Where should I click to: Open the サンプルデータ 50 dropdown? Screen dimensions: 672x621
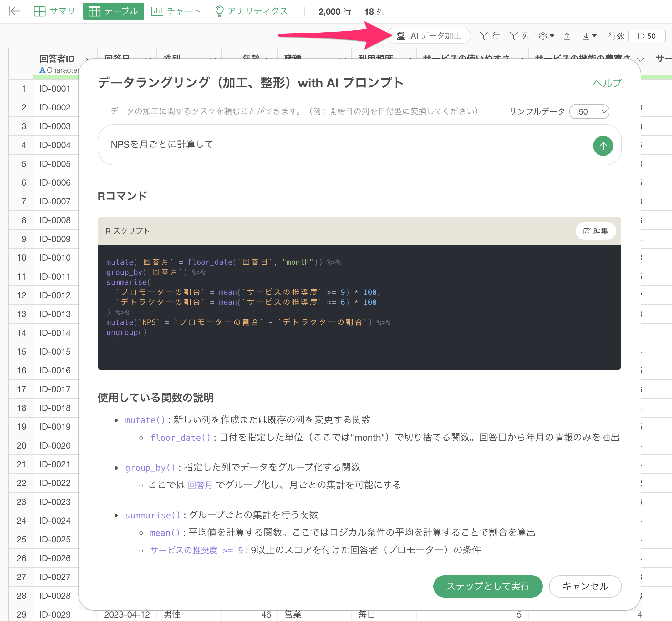[589, 111]
